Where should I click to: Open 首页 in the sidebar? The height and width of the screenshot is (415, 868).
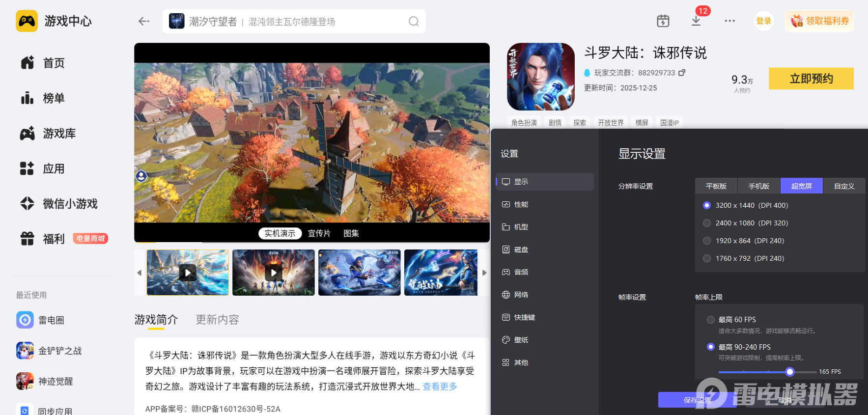[x=42, y=63]
